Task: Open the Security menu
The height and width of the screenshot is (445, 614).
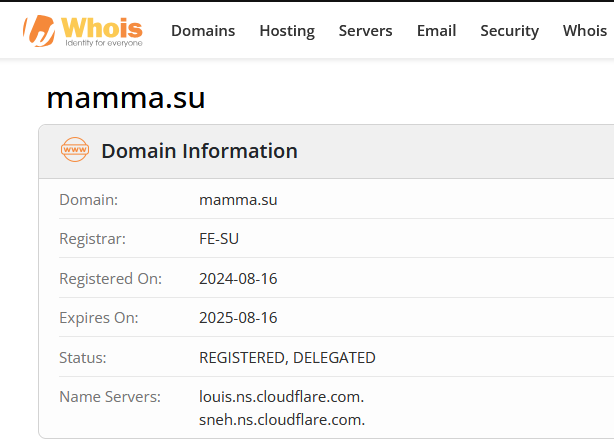Action: point(509,31)
